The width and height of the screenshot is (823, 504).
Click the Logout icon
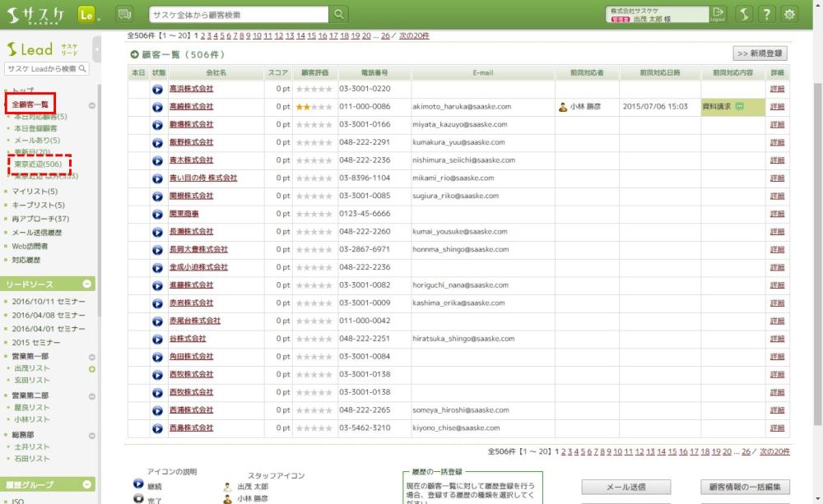pyautogui.click(x=718, y=14)
